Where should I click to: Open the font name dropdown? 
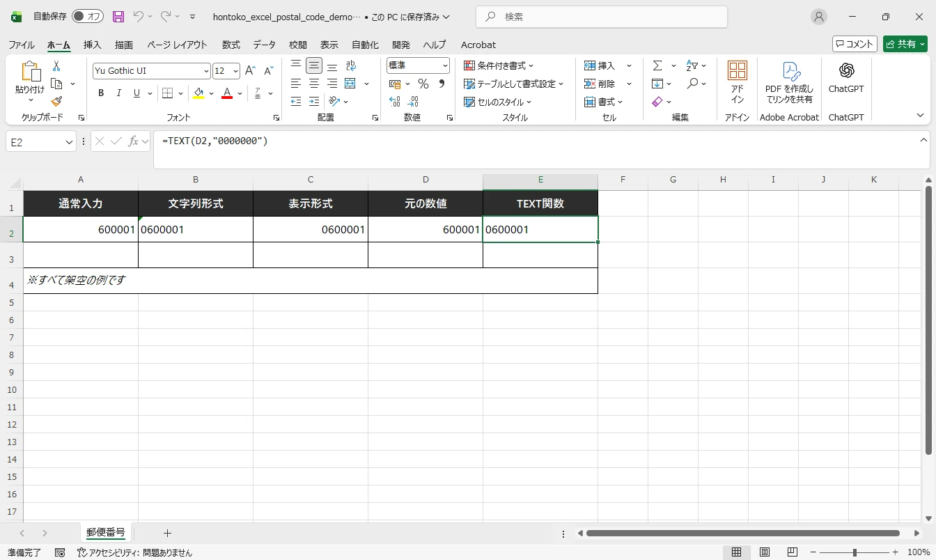click(x=206, y=71)
